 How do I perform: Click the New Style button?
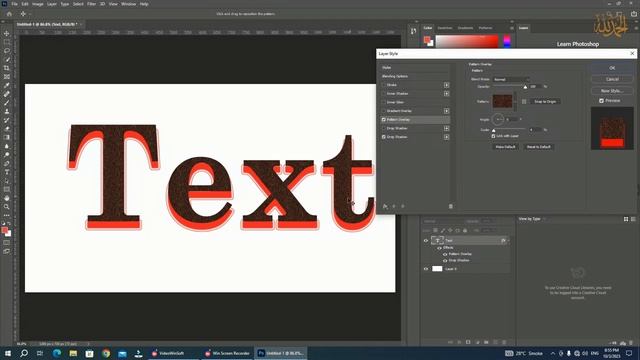click(x=612, y=91)
